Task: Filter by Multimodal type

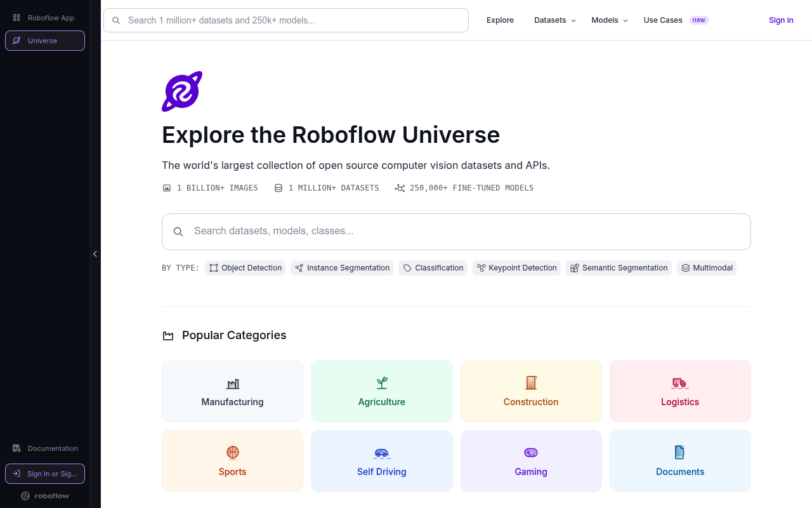Action: click(707, 268)
